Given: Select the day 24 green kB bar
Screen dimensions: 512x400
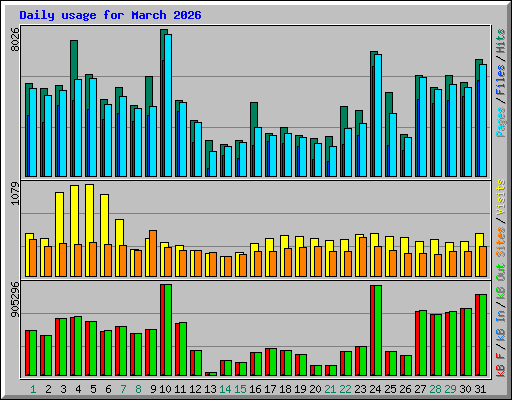Looking at the screenshot, I should point(378,330).
